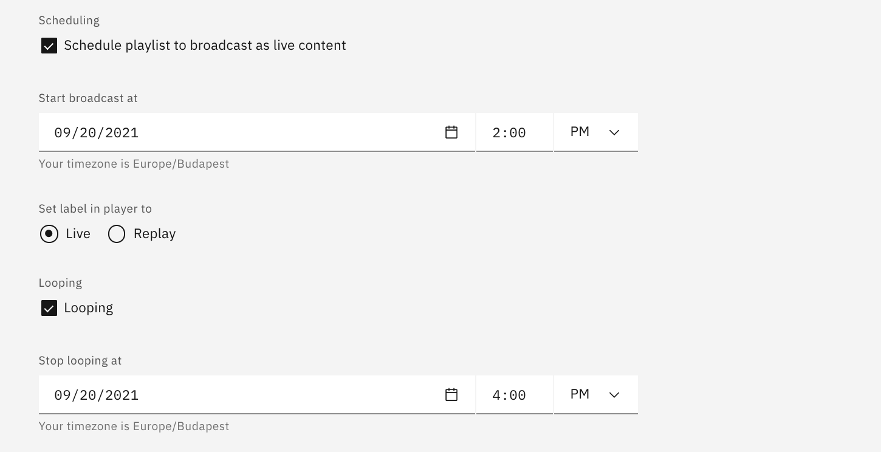Image resolution: width=882 pixels, height=452 pixels.
Task: Uncheck Schedule playlist to broadcast checkbox
Action: [x=49, y=46]
